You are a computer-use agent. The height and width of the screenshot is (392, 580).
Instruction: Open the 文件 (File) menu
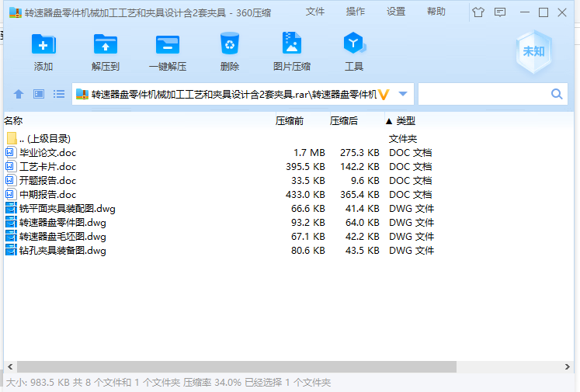[x=315, y=12]
